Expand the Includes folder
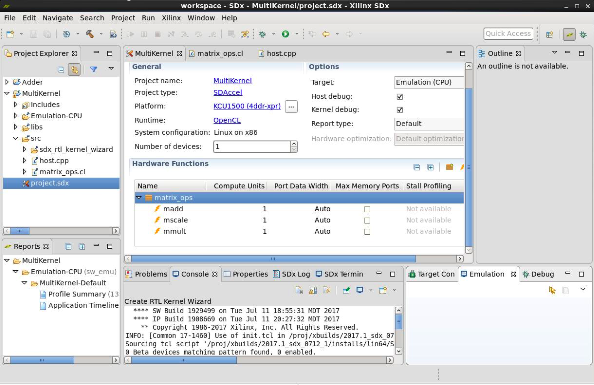 coord(16,104)
